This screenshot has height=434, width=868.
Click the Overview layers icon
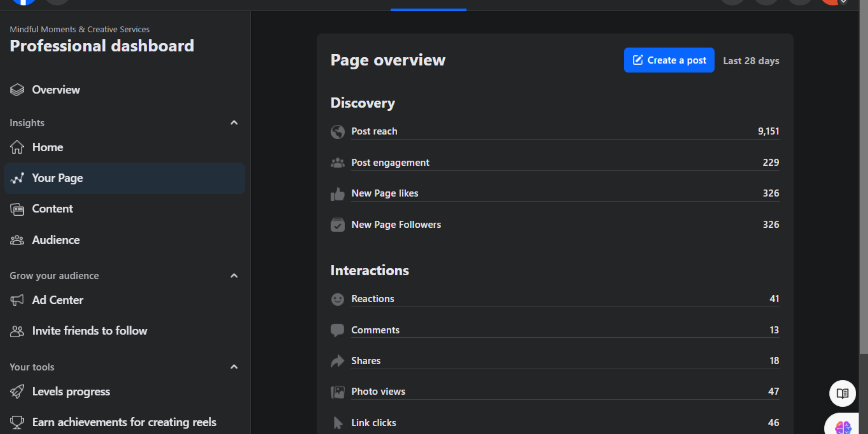point(17,90)
